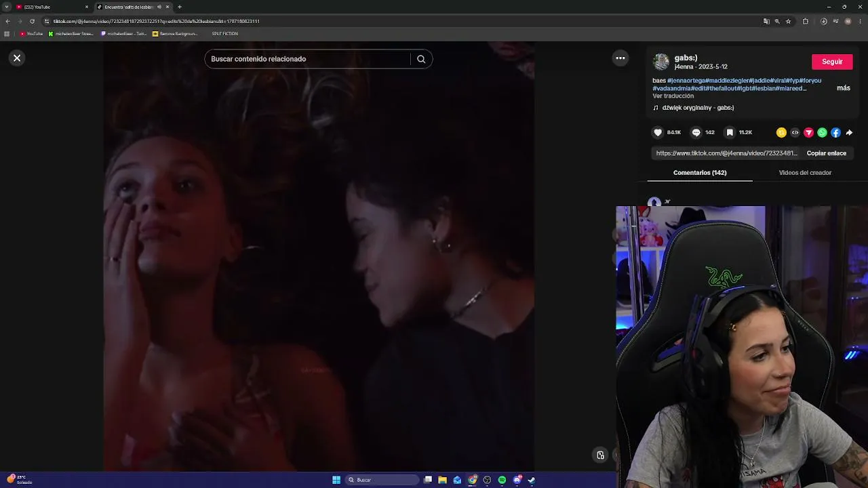The width and height of the screenshot is (868, 488).
Task: Click the address bar URL
Action: pyautogui.click(x=156, y=21)
